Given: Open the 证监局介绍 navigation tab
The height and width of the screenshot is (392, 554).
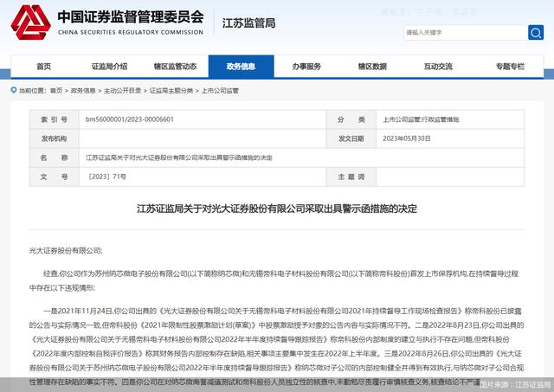Looking at the screenshot, I should (110, 67).
